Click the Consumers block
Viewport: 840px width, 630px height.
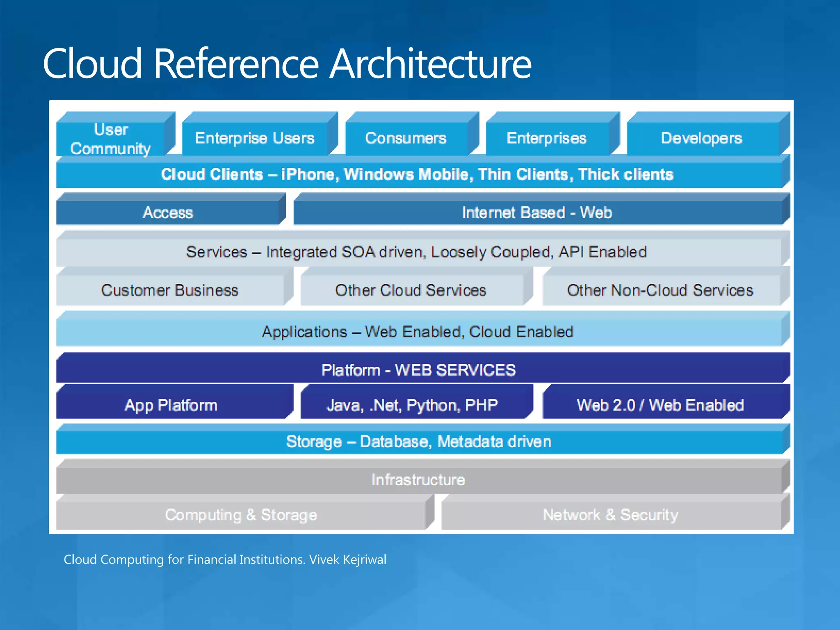point(406,138)
